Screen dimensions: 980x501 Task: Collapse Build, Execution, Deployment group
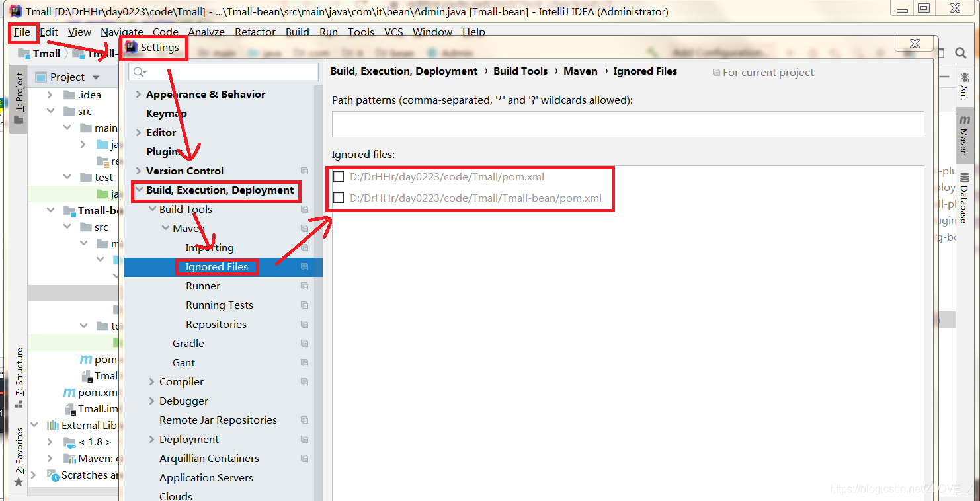139,190
